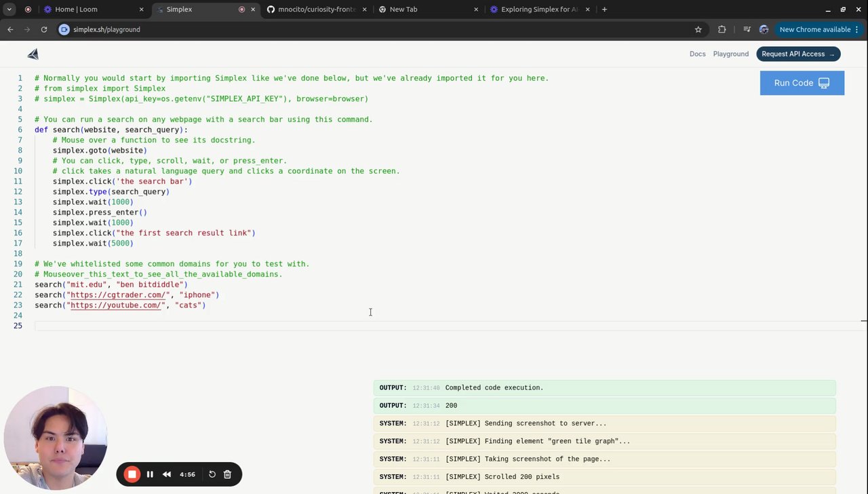Open the tab search dropdown arrow

[9, 9]
